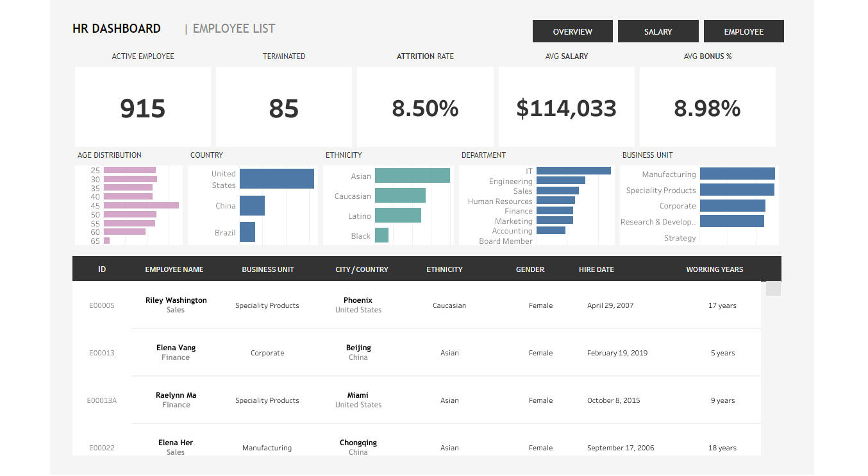Open the OVERVIEW dashboard page
The height and width of the screenshot is (476, 868).
point(572,31)
